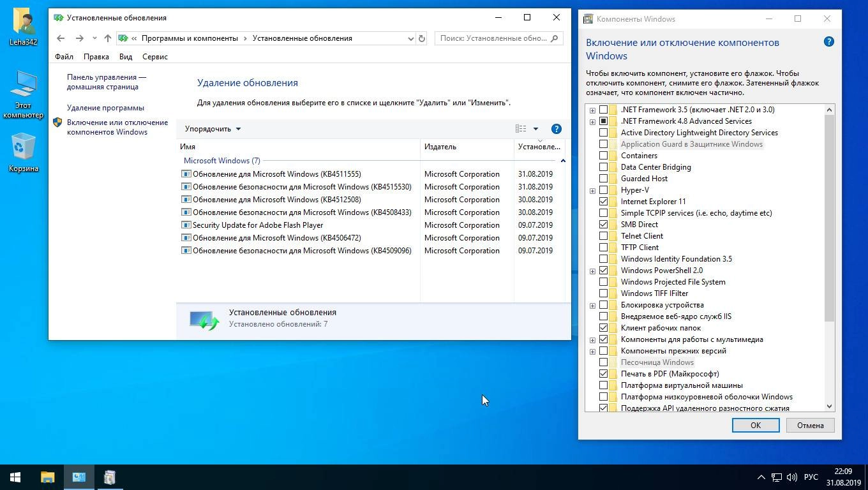Viewport: 868px width, 490px height.
Task: Click icon of update KB4511555
Action: [186, 174]
